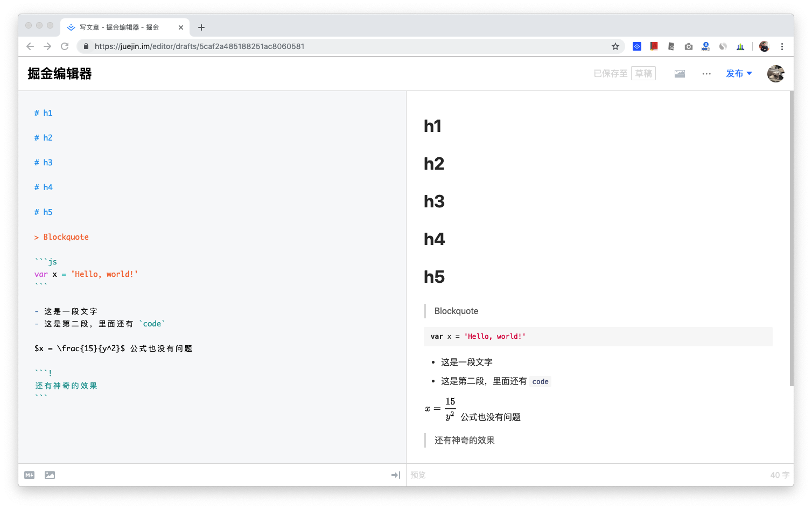Close the 写文章 tab
Viewport: 812px width, 509px height.
tap(181, 27)
